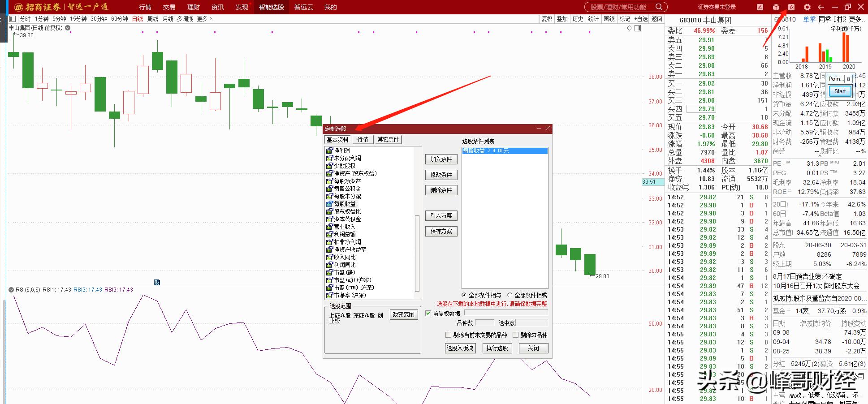Select the 市盈(静) item icon
The image size is (868, 404).
(329, 272)
